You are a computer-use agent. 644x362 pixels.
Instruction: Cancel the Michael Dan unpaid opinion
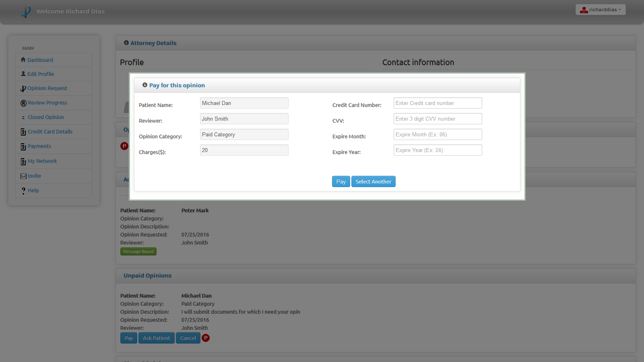pos(188,338)
